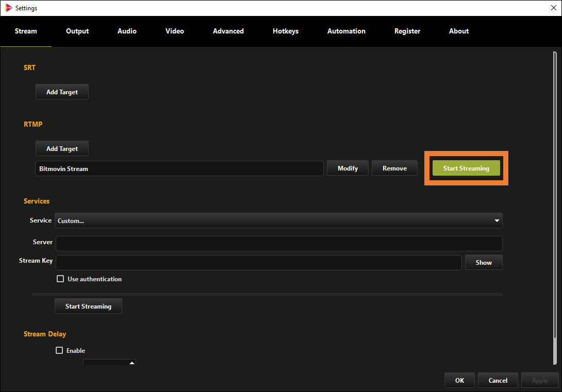Increase the stream delay spinner value
This screenshot has height=392, width=562.
[132, 363]
